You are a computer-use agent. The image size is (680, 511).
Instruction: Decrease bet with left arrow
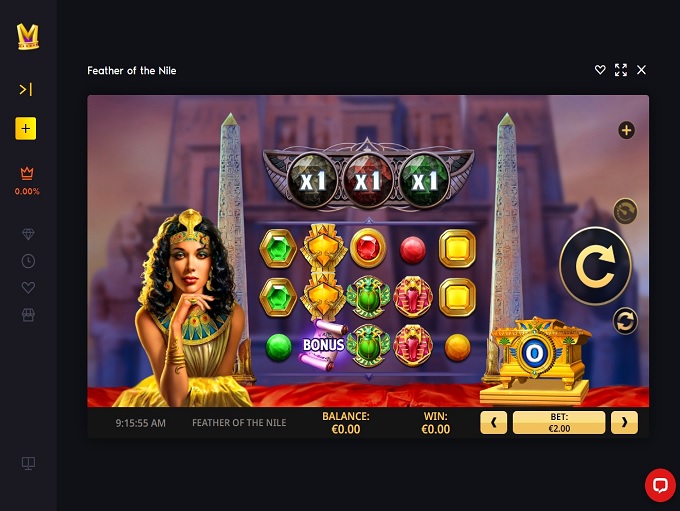(494, 423)
